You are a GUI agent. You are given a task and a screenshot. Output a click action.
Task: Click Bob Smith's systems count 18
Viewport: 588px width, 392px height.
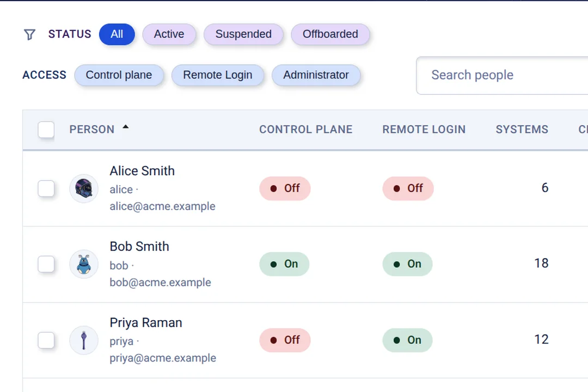click(542, 264)
